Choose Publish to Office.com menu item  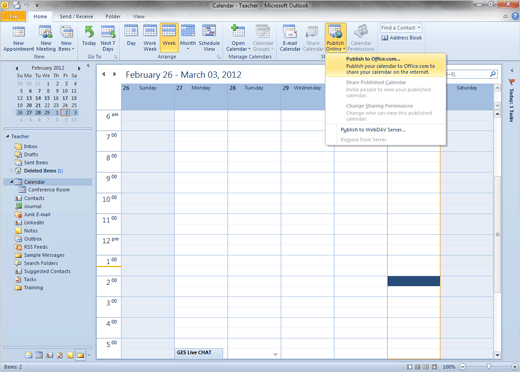tap(386, 65)
